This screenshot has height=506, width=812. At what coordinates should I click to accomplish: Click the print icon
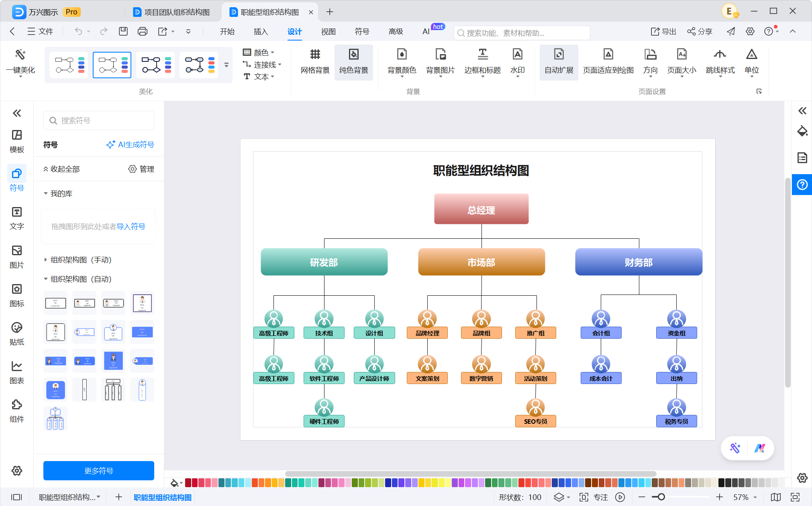point(143,31)
